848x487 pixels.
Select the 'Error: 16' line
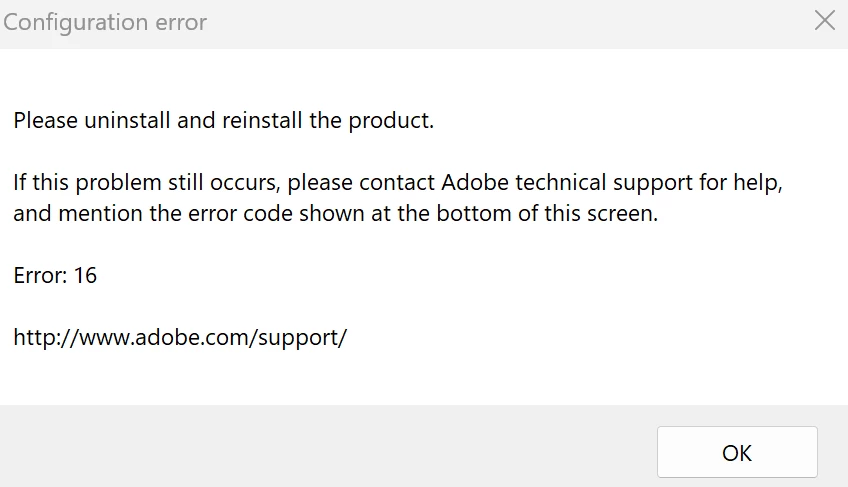point(55,275)
